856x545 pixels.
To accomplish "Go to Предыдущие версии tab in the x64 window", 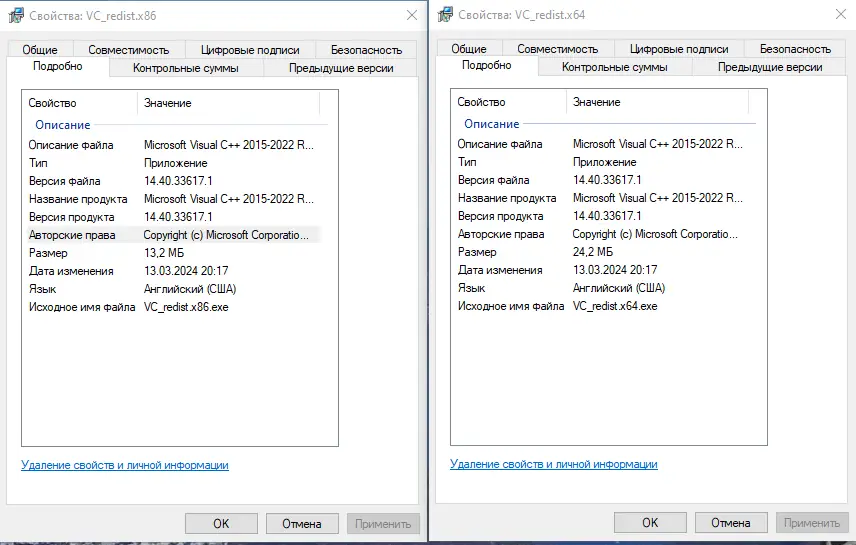I will point(770,67).
